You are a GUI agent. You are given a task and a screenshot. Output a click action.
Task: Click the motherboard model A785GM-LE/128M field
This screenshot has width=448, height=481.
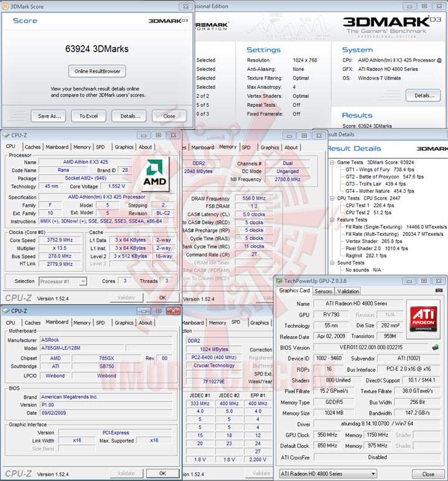click(82, 348)
